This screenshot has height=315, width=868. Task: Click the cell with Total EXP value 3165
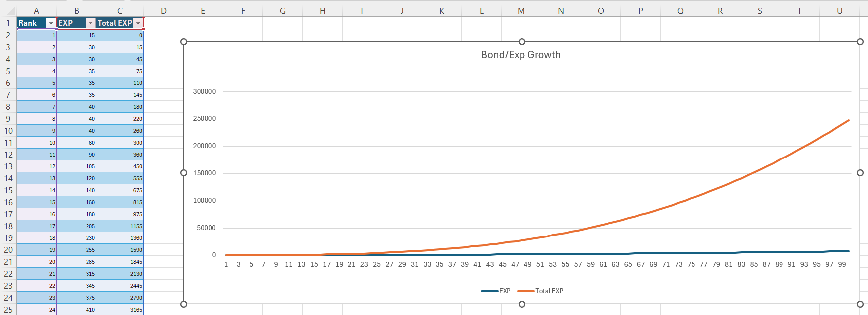pos(120,310)
